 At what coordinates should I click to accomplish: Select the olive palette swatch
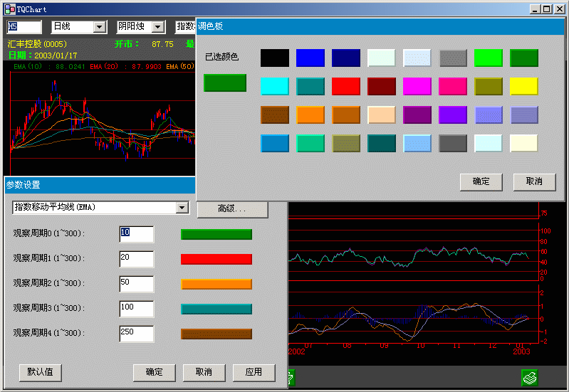489,86
